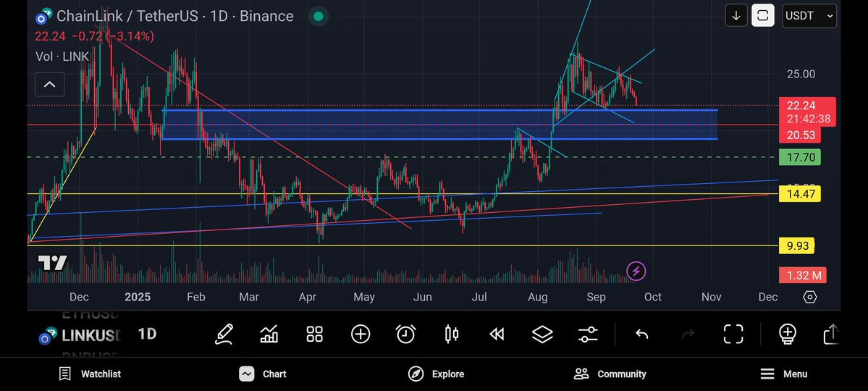This screenshot has height=391, width=868.
Task: Tap the ChainLink / TetherUS title
Action: [x=175, y=16]
